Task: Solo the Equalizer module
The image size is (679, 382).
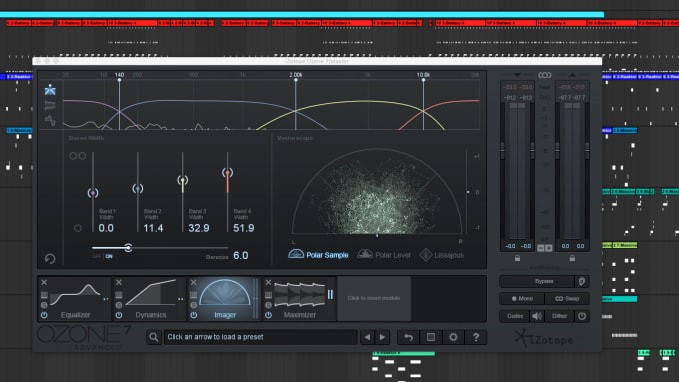Action: pos(44,305)
